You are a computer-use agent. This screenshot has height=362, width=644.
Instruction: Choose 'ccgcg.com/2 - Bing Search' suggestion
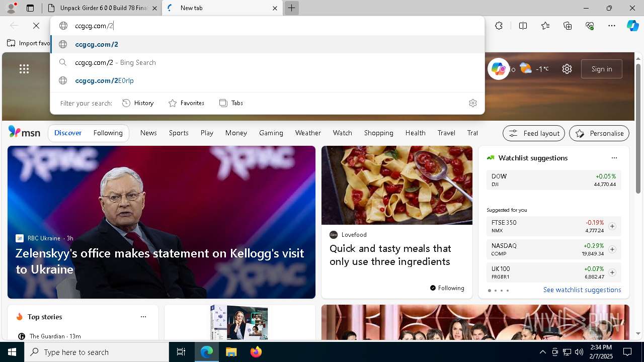[x=267, y=62]
